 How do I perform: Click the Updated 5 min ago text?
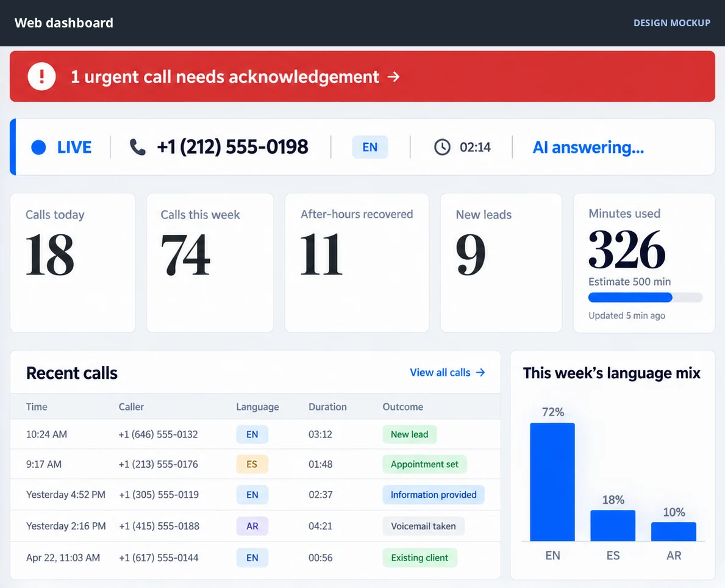tap(626, 315)
